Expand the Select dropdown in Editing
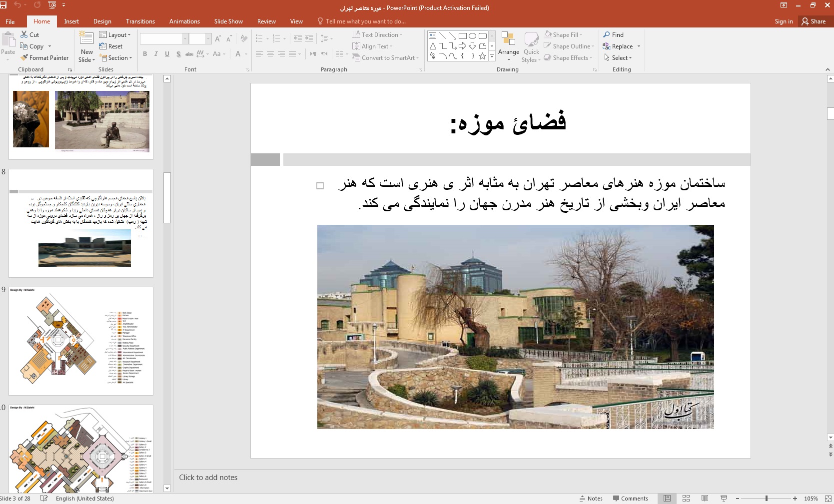This screenshot has height=504, width=834. [x=618, y=58]
